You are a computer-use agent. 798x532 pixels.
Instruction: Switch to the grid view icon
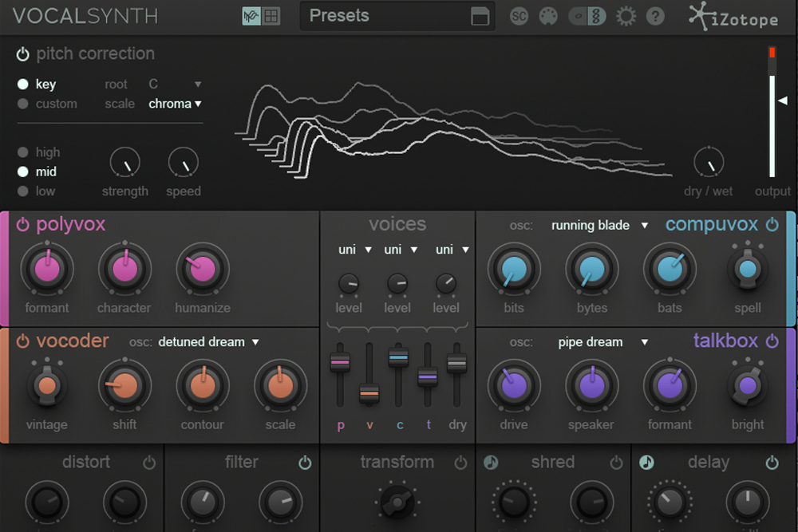pos(271,16)
